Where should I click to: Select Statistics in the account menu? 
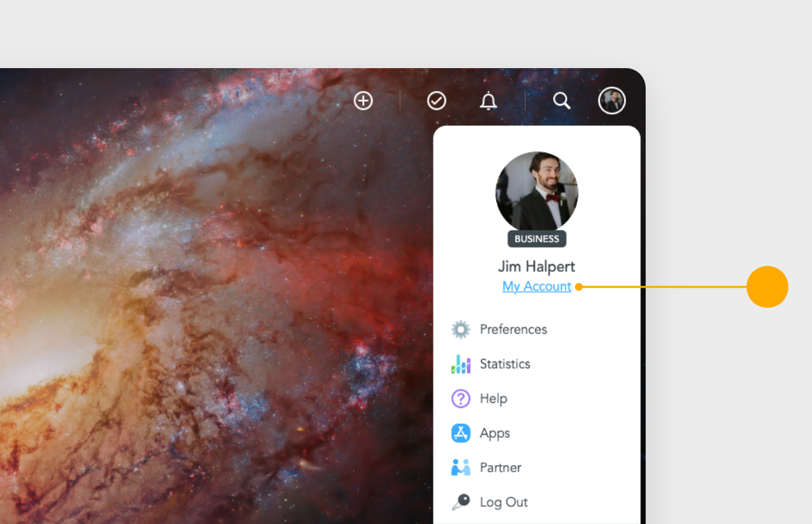tap(505, 364)
